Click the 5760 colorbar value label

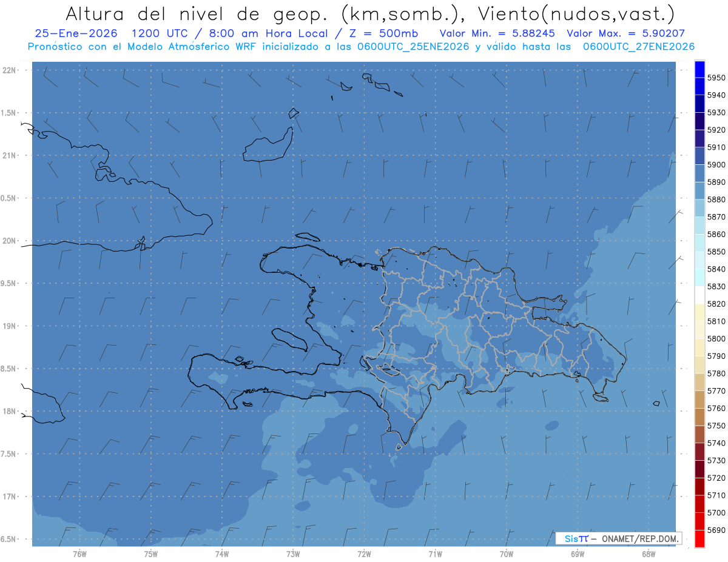pyautogui.click(x=716, y=409)
